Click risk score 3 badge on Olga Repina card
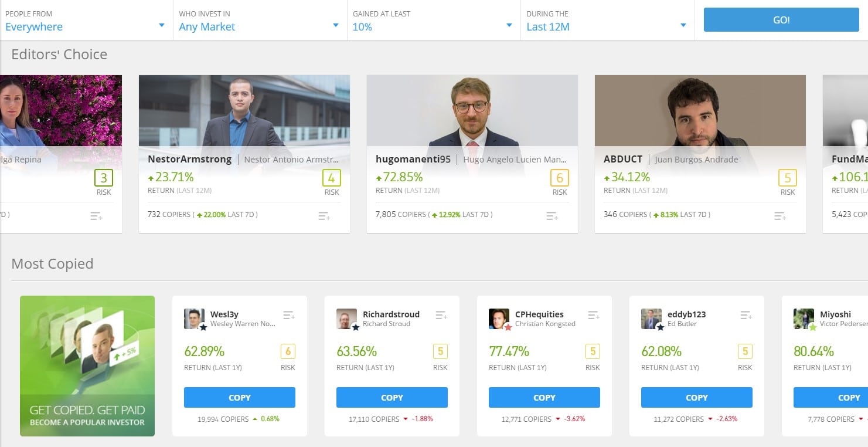The width and height of the screenshot is (868, 447). tap(104, 178)
